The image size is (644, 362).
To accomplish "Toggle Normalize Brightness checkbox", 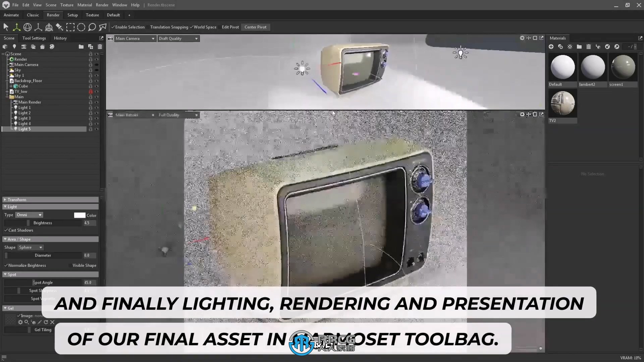I will point(6,265).
